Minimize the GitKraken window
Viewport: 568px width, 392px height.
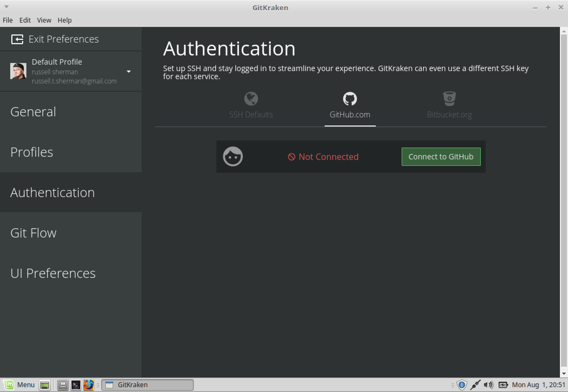click(535, 8)
